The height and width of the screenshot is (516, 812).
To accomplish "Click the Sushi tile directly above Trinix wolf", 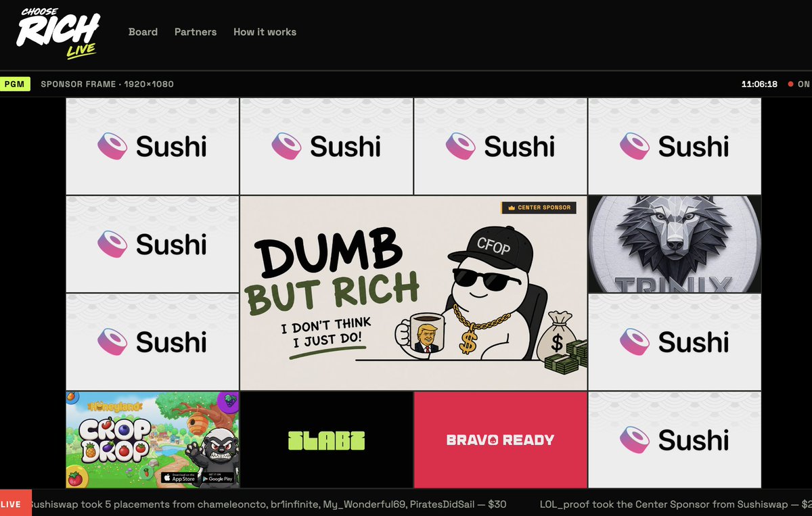I will (675, 146).
